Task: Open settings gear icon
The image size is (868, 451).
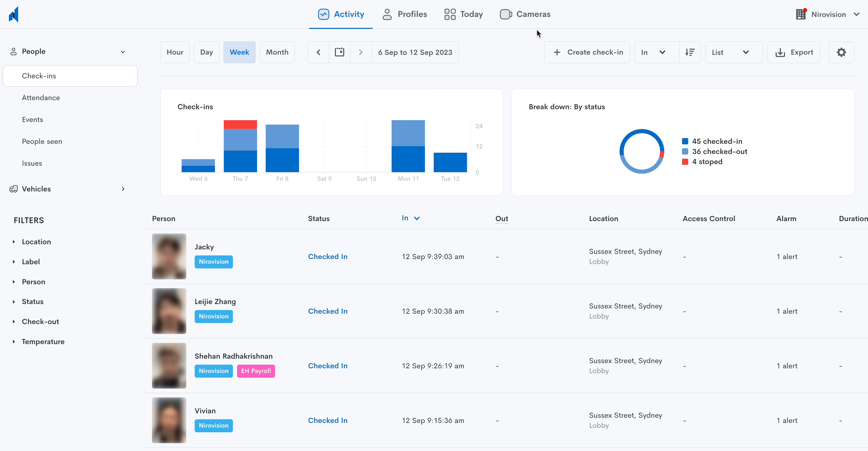Action: point(841,52)
